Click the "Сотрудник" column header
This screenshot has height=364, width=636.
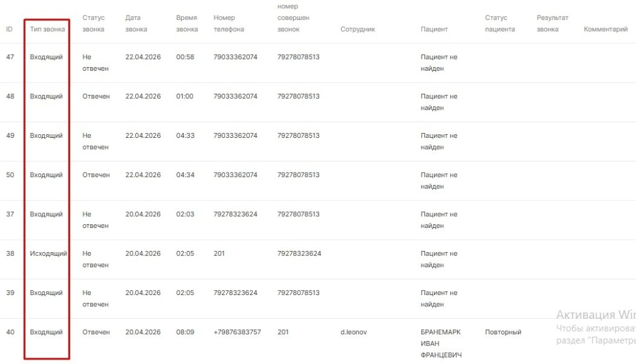(358, 29)
